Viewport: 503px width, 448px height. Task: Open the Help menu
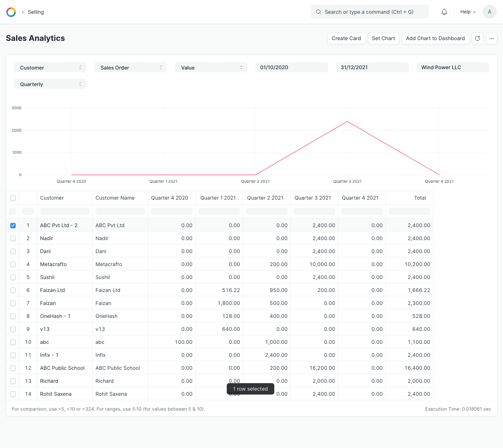(x=468, y=12)
